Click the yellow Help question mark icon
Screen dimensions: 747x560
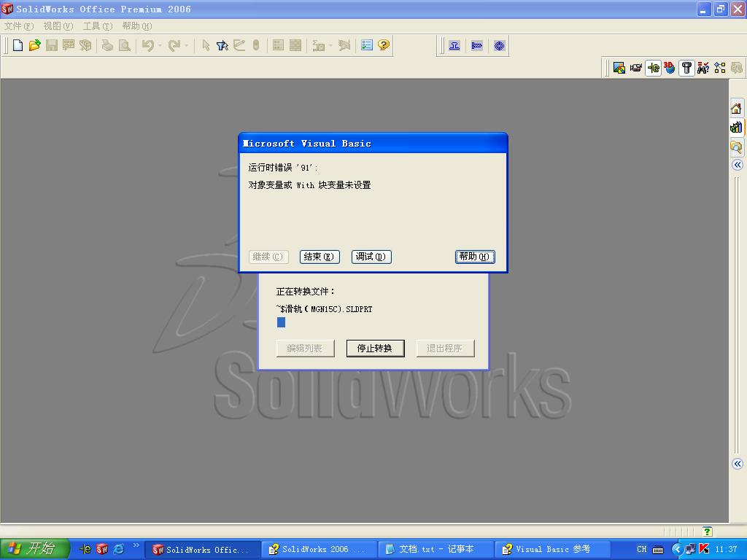coord(384,45)
